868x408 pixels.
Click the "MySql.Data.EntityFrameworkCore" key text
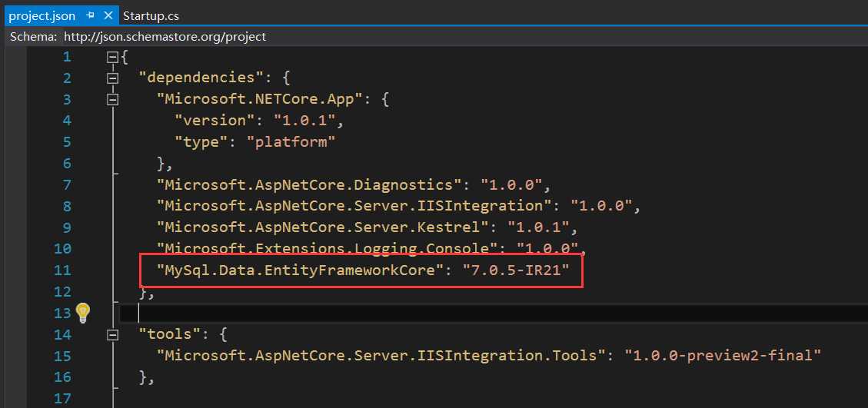tap(297, 270)
